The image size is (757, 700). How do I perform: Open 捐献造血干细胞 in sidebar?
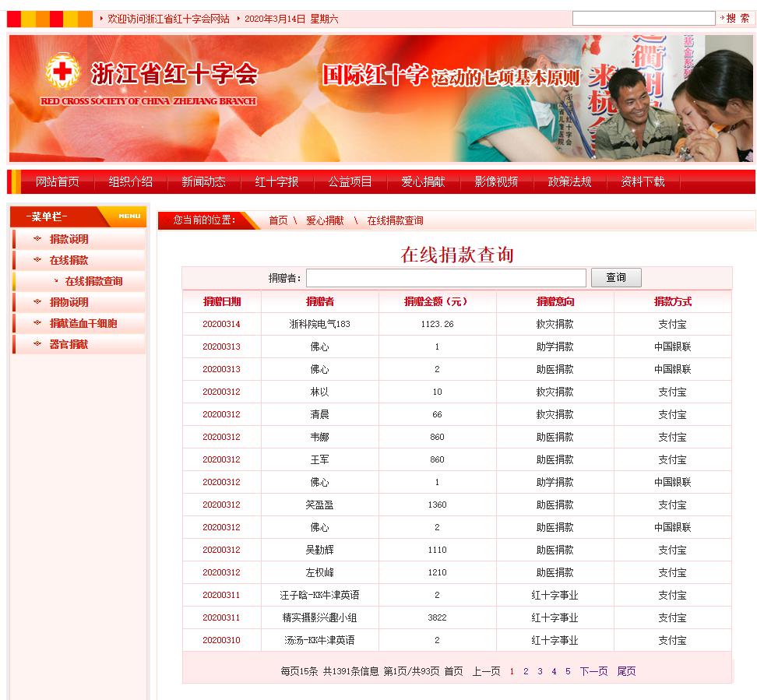pos(83,323)
